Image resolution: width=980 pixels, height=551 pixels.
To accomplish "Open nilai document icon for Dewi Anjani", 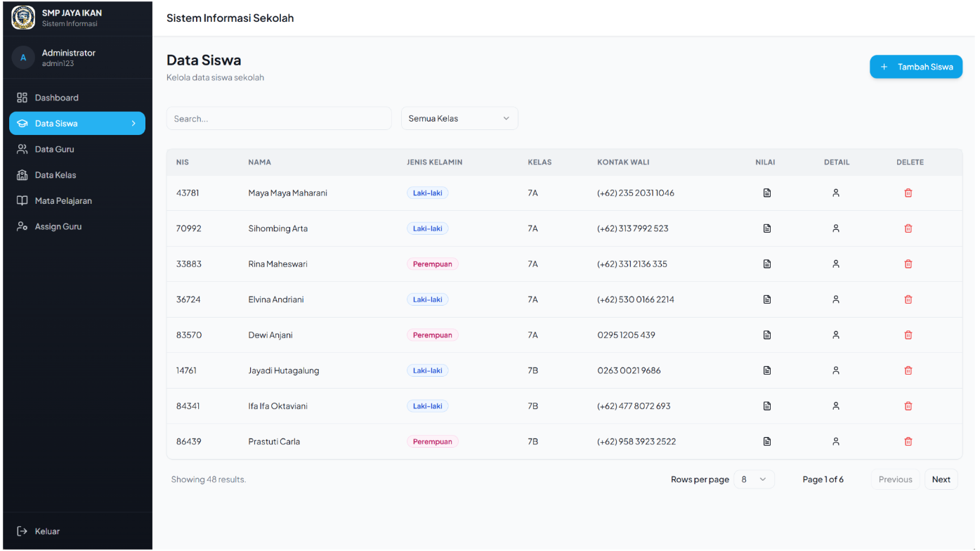I will click(x=766, y=335).
